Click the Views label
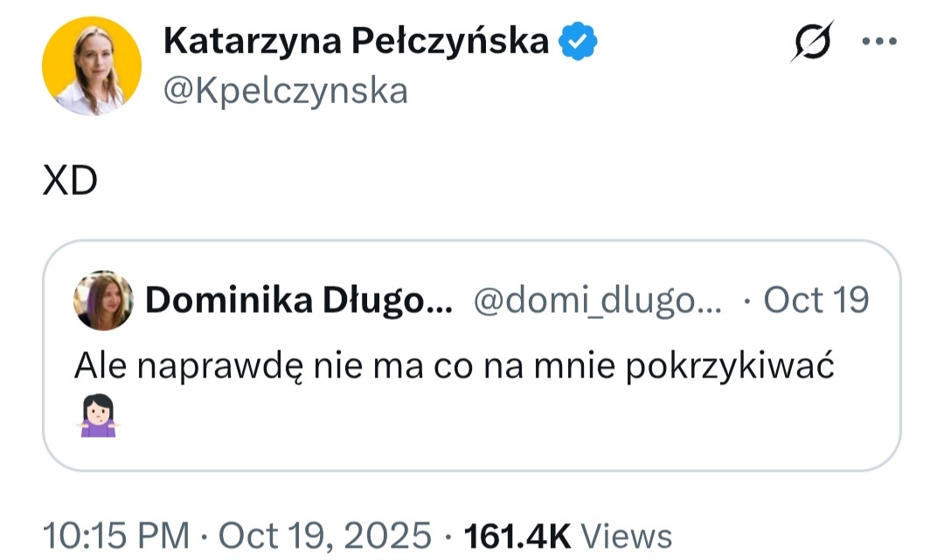 (627, 536)
